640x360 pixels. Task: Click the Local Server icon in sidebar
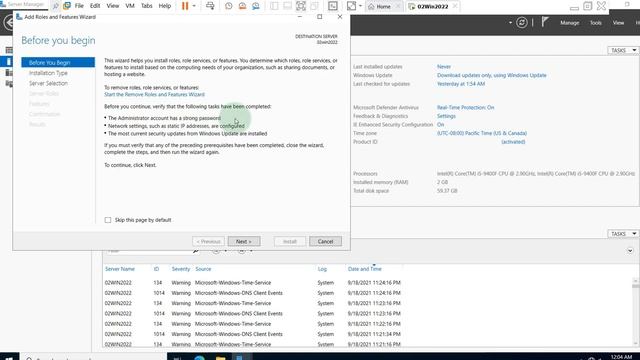(8, 62)
